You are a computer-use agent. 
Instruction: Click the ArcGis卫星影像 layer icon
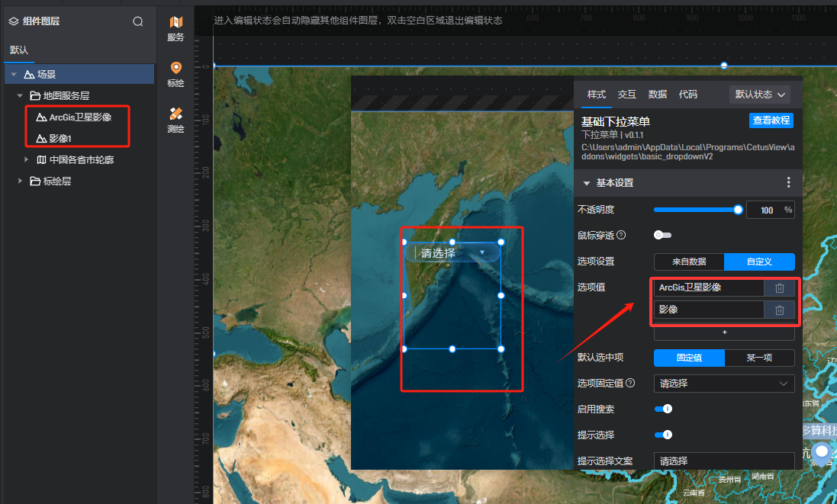click(x=41, y=117)
